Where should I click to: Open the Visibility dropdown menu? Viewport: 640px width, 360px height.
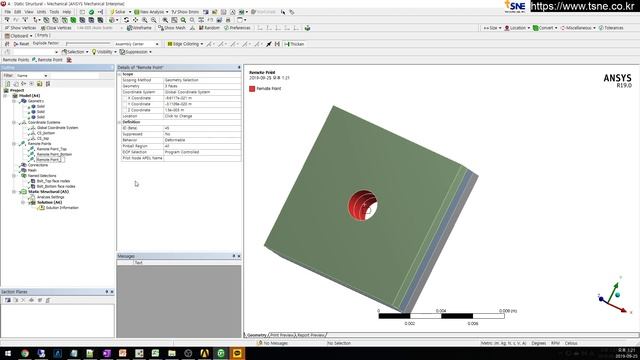[x=104, y=52]
